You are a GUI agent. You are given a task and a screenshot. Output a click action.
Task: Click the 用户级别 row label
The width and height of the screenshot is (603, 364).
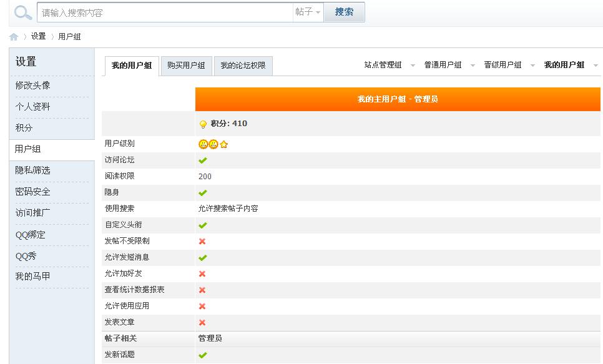120,144
